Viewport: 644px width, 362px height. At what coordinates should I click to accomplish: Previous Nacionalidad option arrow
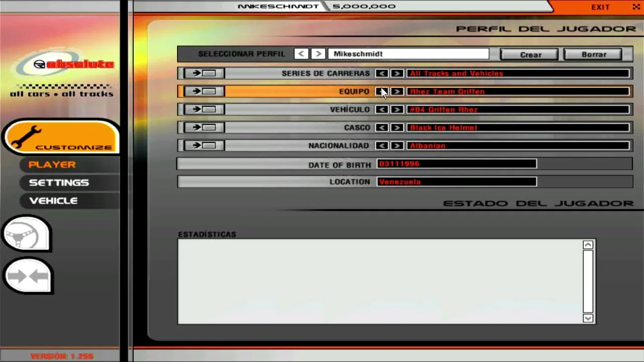click(x=382, y=146)
